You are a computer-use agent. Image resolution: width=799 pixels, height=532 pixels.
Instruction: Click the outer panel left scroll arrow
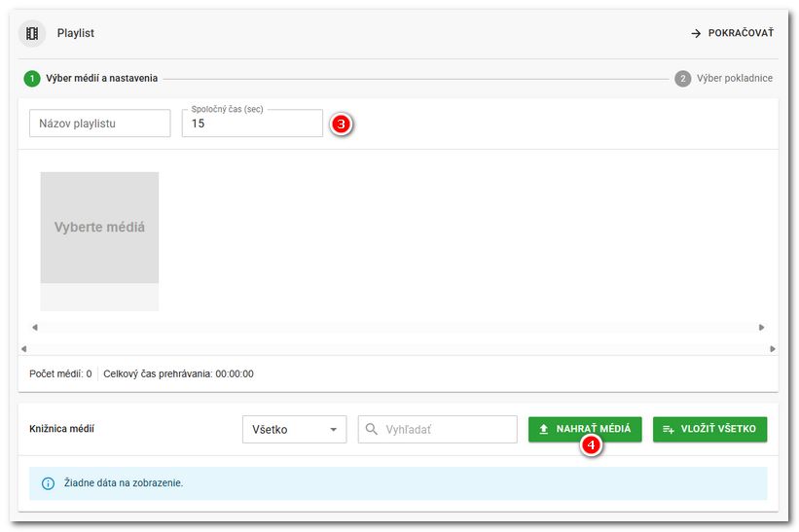tap(23, 348)
